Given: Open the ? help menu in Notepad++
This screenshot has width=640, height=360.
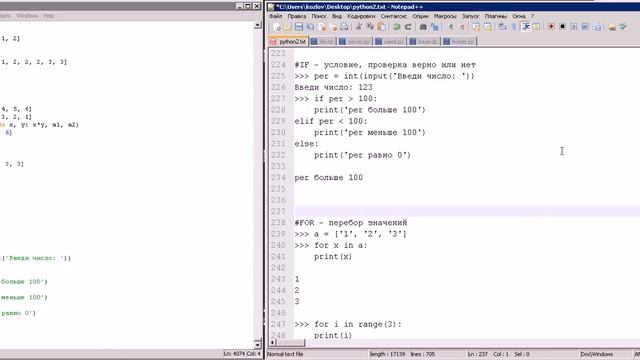Looking at the screenshot, I should point(532,16).
